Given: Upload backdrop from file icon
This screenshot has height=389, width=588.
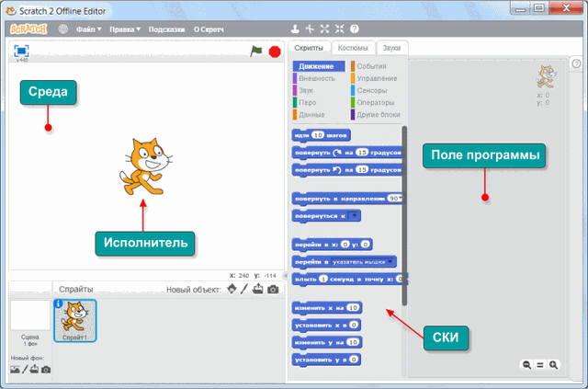Looking at the screenshot, I should pyautogui.click(x=34, y=370).
